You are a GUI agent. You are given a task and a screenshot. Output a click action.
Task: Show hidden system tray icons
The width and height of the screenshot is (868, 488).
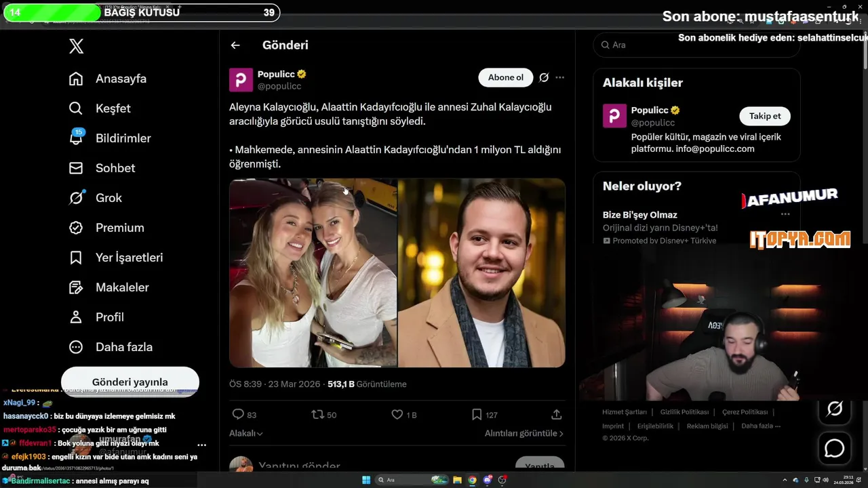pyautogui.click(x=785, y=480)
